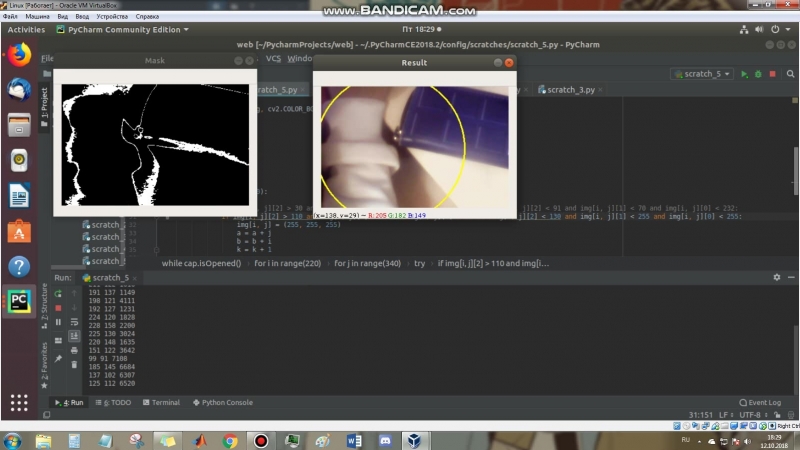Click the down stack trace arrow
This screenshot has height=450, width=800.
click(74, 308)
